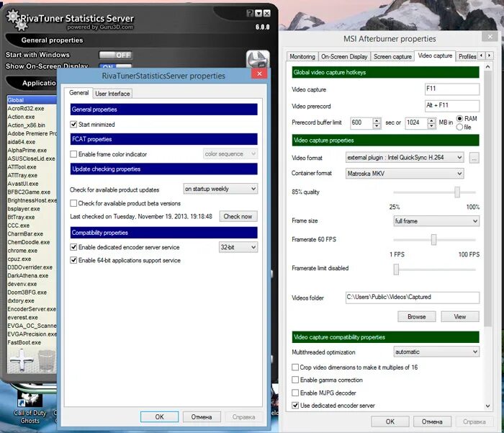Click Afterburner properties vertical scrollbar
Screen dimensions: 504x433
(x=487, y=200)
